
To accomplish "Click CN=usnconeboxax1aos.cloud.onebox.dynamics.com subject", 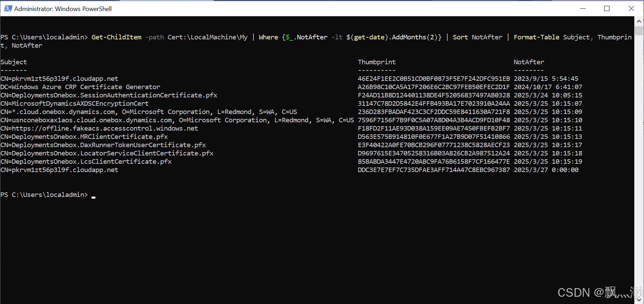I will click(177, 120).
